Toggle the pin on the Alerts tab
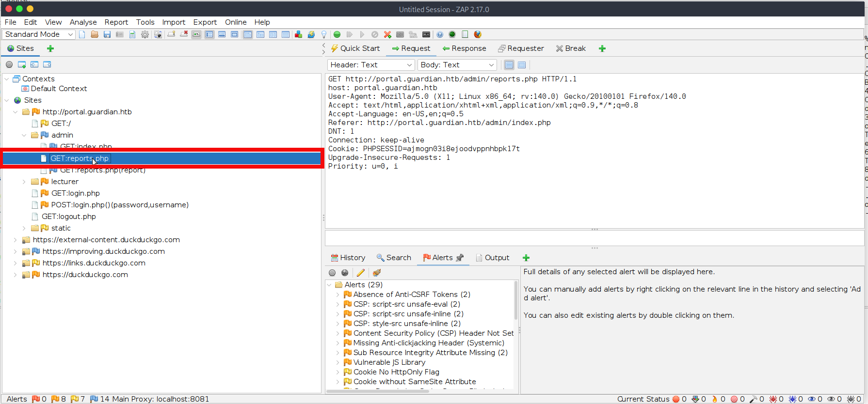Image resolution: width=868 pixels, height=404 pixels. 460,258
